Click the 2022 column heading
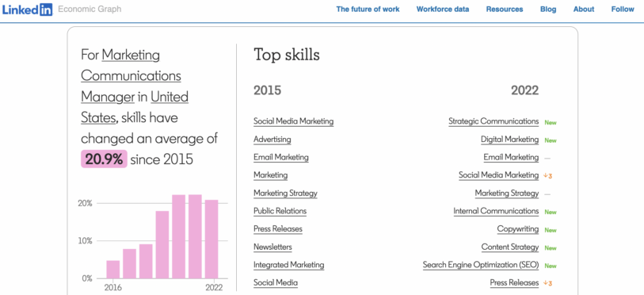644x295 pixels. [524, 90]
